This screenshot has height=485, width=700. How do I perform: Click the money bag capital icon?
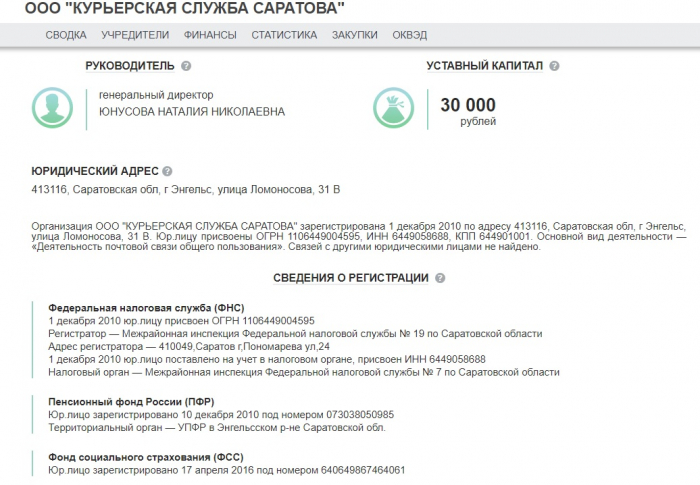pos(393,108)
